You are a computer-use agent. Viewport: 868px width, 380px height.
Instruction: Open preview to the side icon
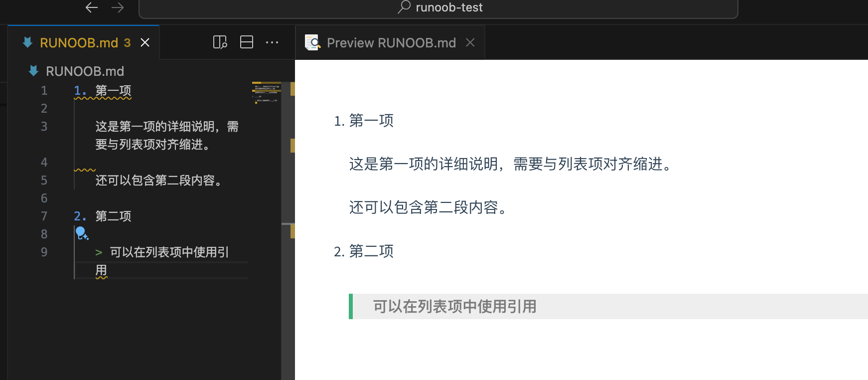pyautogui.click(x=220, y=42)
